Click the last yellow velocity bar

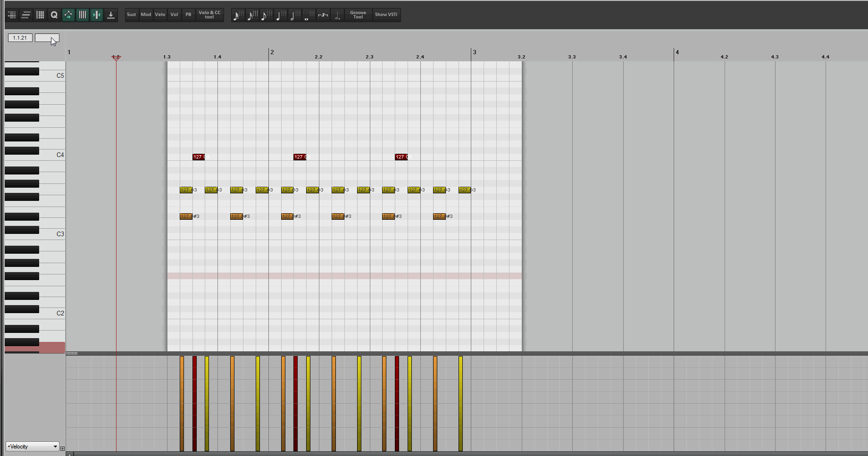click(460, 404)
